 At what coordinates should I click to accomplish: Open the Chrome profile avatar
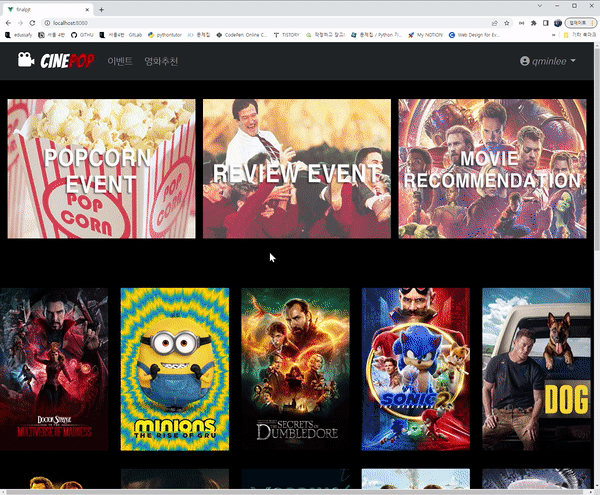click(558, 23)
